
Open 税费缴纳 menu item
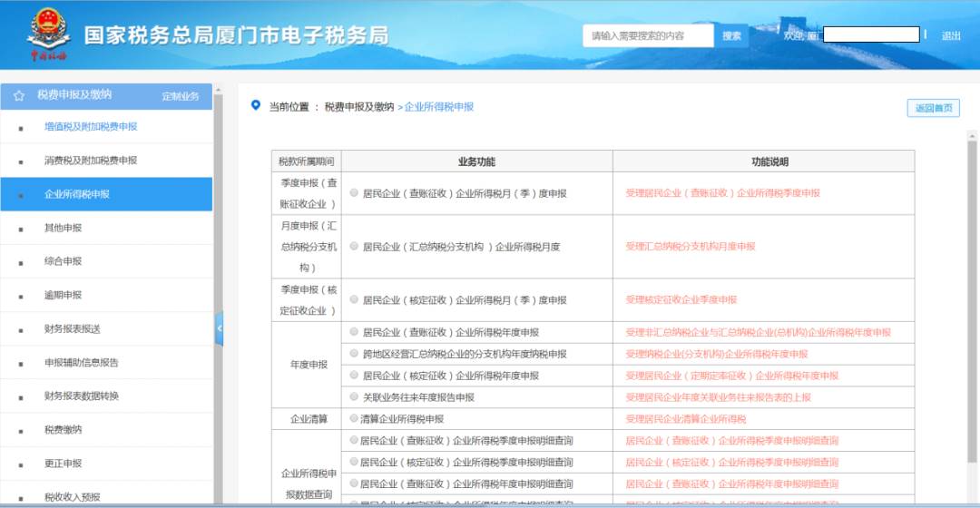coord(106,430)
